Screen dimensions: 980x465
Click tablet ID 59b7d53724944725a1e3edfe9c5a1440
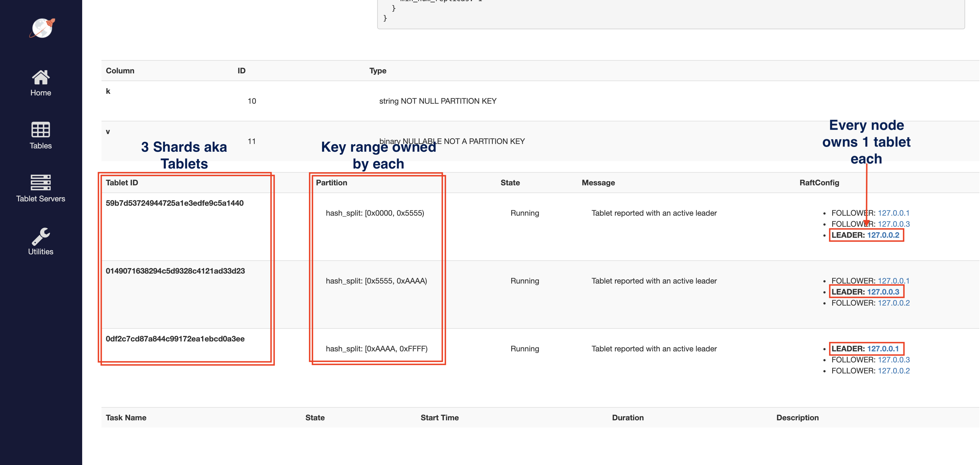(x=175, y=203)
